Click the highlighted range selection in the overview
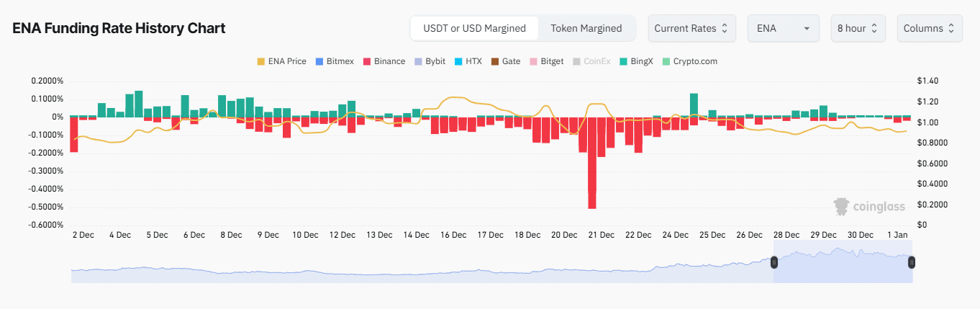 [x=843, y=262]
